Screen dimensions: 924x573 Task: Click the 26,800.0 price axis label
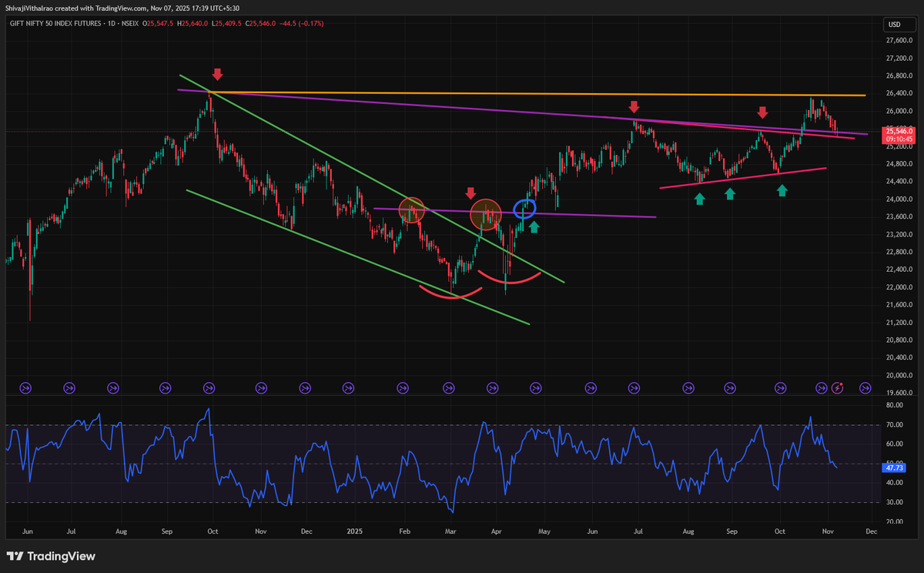(x=899, y=76)
